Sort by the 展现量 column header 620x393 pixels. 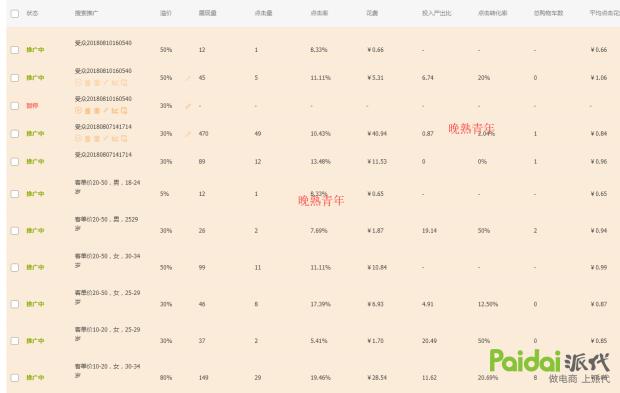pos(207,13)
